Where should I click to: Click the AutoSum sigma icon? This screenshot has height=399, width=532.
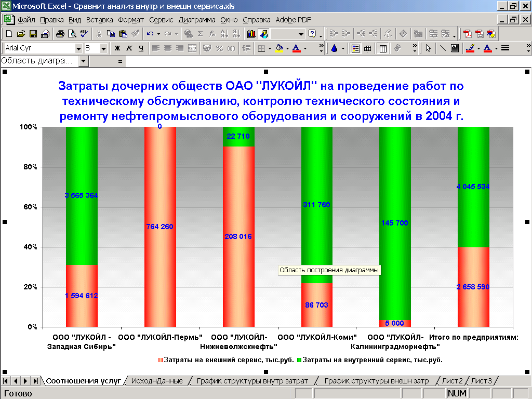pos(200,34)
